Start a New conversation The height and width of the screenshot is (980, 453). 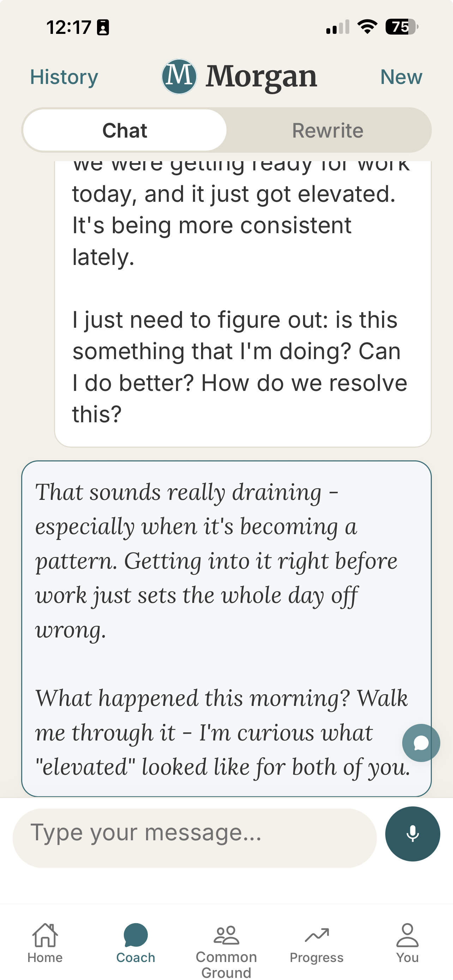[x=401, y=77]
